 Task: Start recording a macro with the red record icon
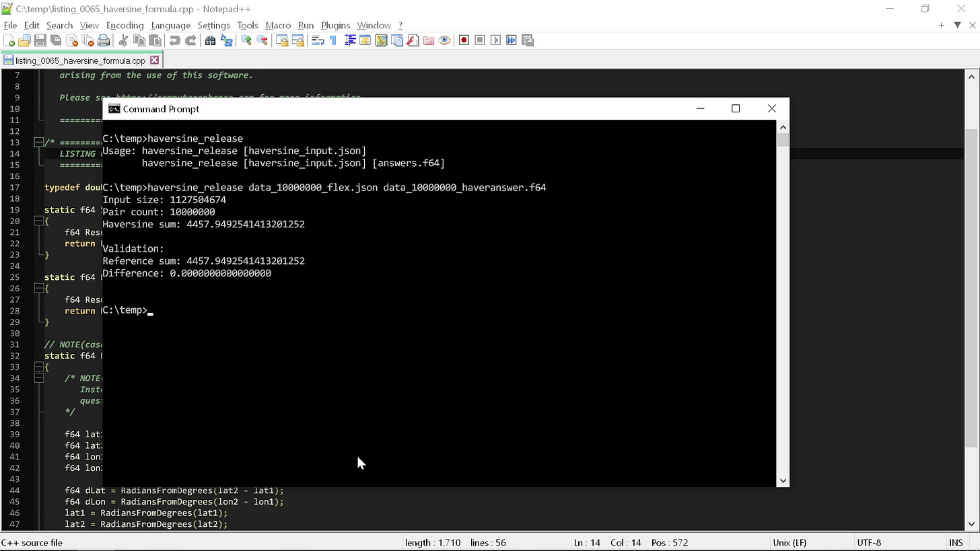463,40
